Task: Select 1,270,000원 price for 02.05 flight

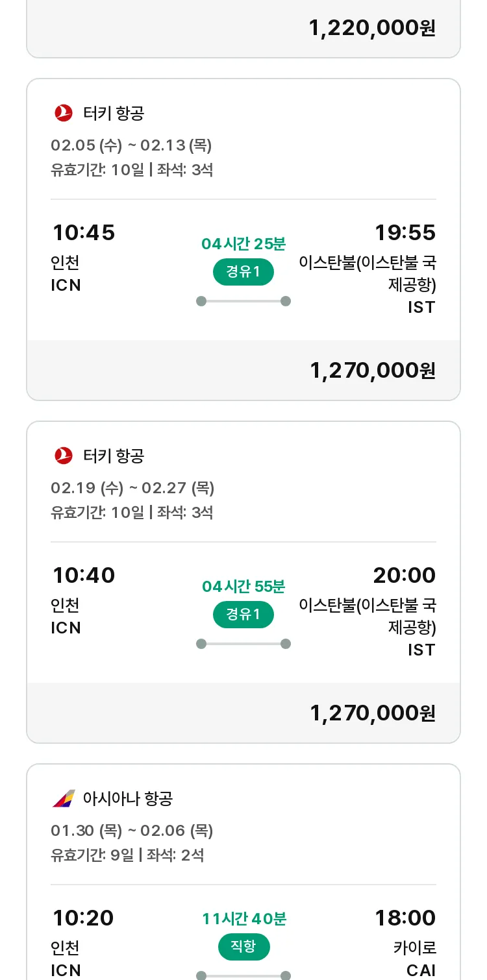Action: (x=373, y=371)
